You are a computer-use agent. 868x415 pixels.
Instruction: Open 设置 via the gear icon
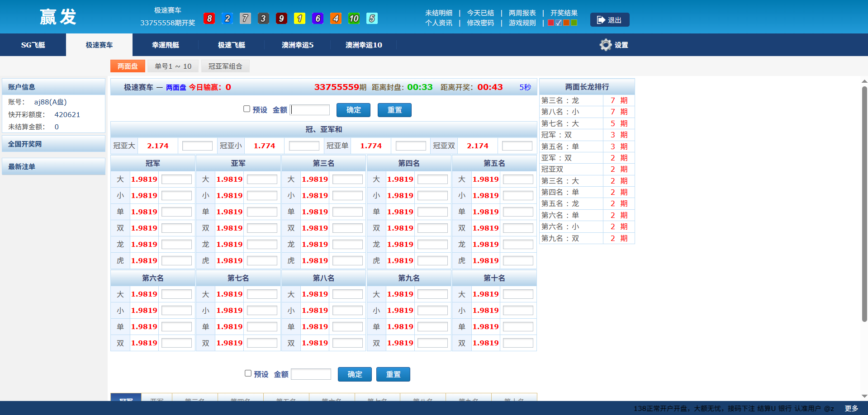[606, 45]
